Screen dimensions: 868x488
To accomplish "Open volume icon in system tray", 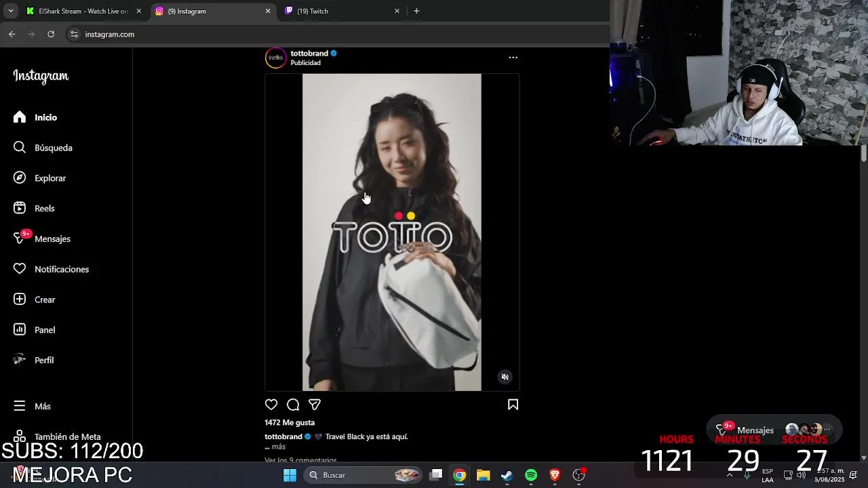I will click(801, 475).
